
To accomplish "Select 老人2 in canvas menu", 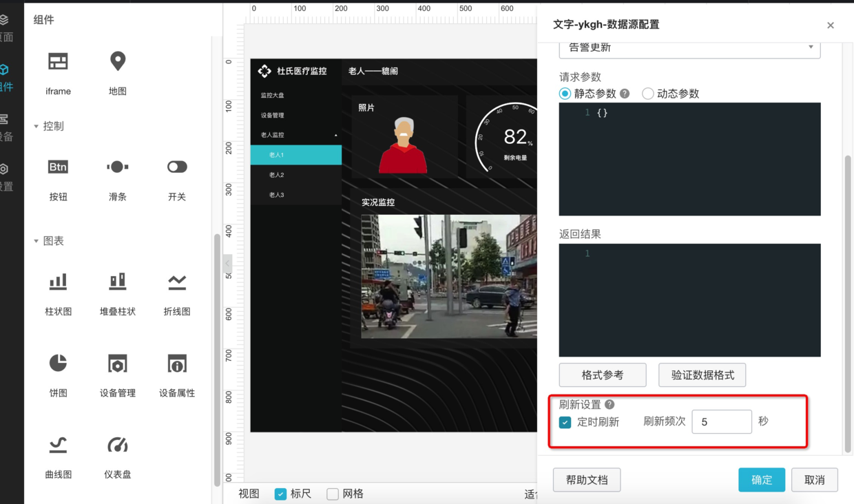I will click(296, 175).
